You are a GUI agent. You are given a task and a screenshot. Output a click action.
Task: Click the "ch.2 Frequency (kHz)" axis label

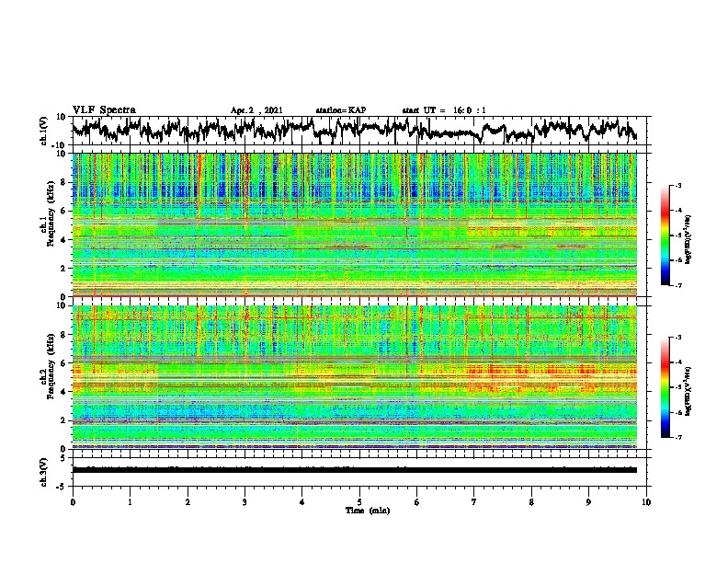click(x=48, y=365)
